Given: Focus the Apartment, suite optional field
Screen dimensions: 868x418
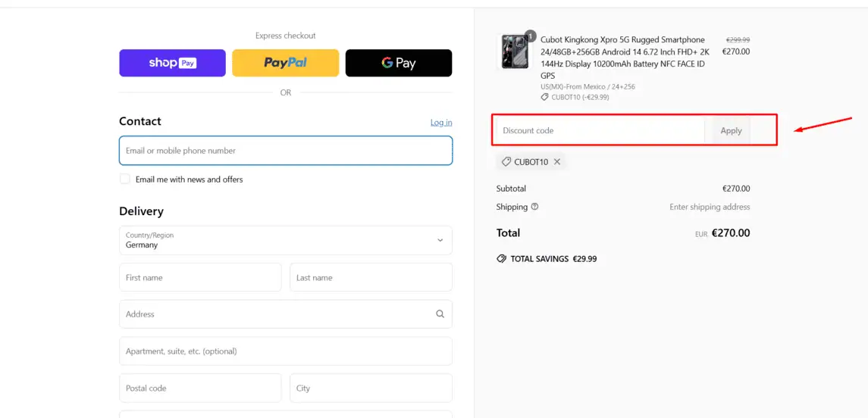Looking at the screenshot, I should 286,351.
